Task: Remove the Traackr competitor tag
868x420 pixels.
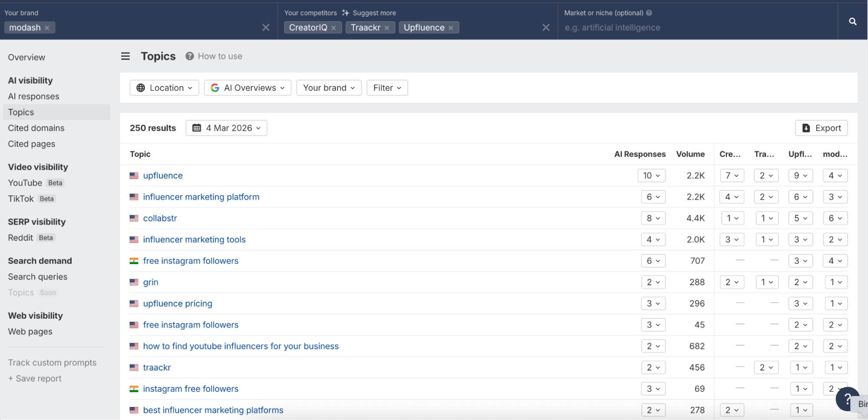Action: (x=387, y=28)
